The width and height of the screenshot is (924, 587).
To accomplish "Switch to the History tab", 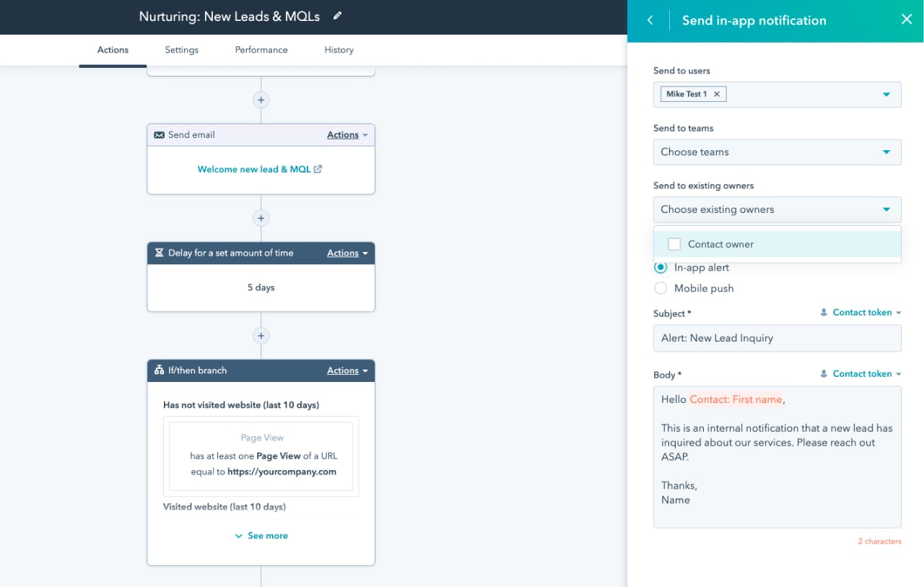I will click(x=339, y=50).
